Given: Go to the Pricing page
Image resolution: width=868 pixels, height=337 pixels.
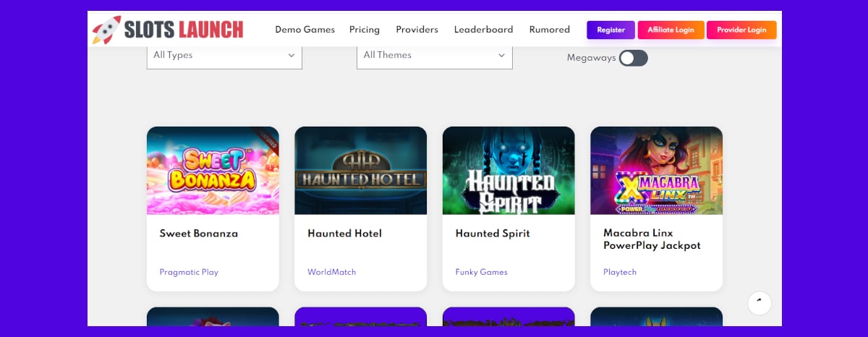Looking at the screenshot, I should 365,30.
